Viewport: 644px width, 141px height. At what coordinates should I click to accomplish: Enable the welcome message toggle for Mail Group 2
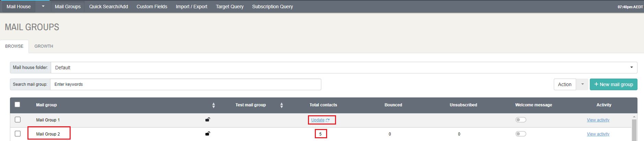tap(521, 134)
